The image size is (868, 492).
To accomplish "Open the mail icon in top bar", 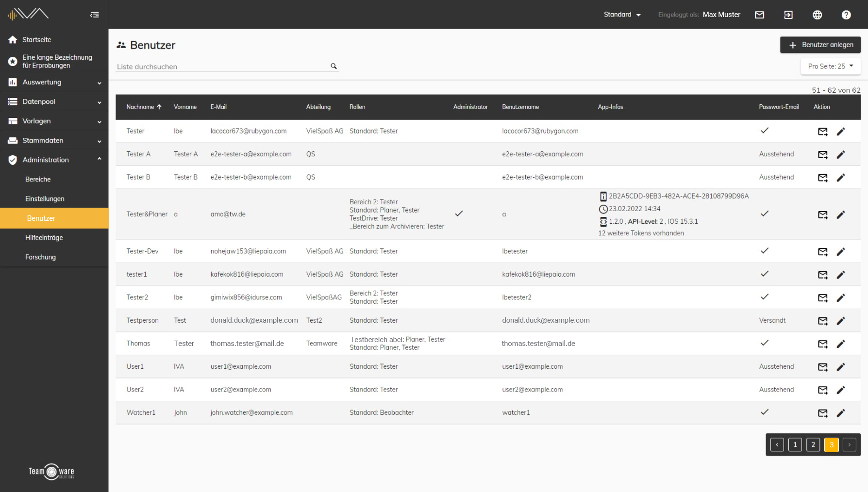I will (x=759, y=15).
